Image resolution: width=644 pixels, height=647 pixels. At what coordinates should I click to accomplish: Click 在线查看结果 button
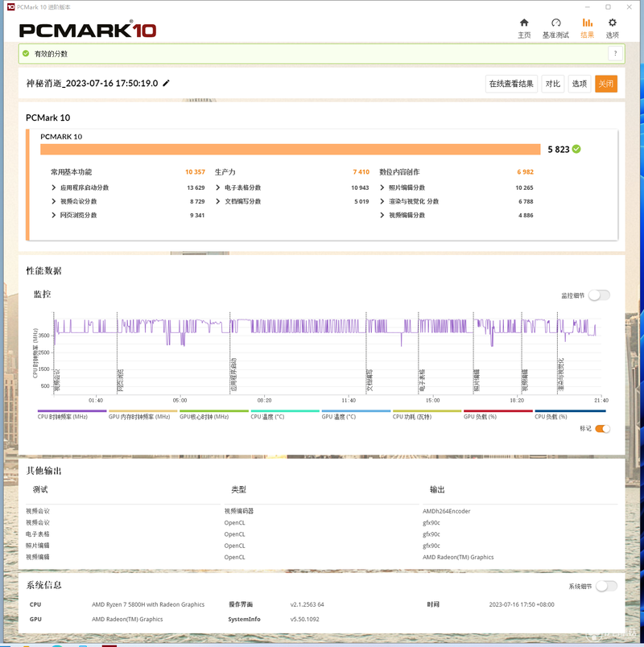tap(511, 84)
